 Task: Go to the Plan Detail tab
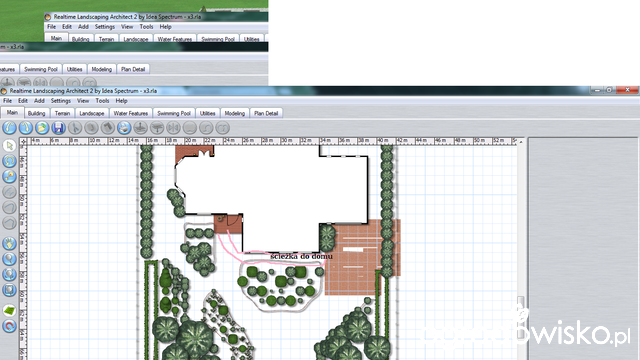pos(266,113)
